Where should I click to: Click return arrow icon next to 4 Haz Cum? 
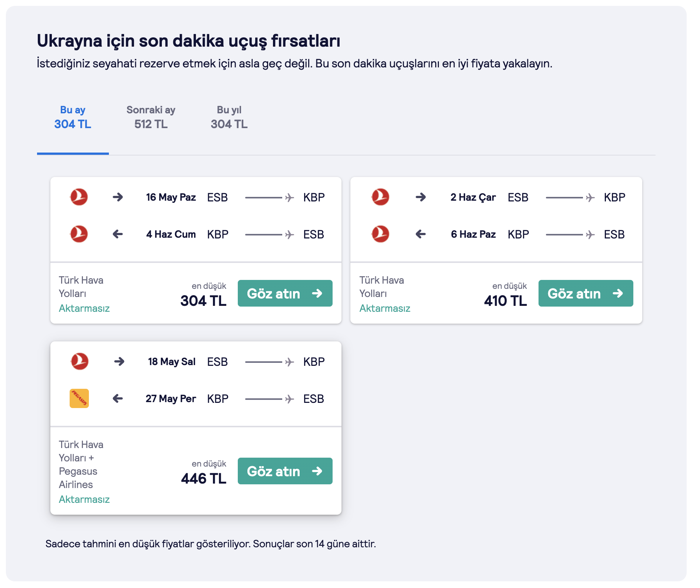click(118, 234)
